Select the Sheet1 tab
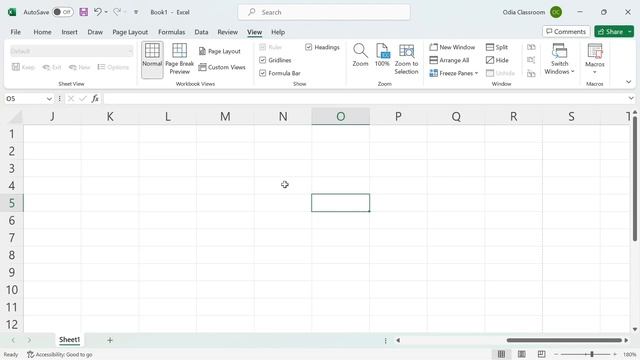Screen dimensions: 640x360 coord(69,340)
